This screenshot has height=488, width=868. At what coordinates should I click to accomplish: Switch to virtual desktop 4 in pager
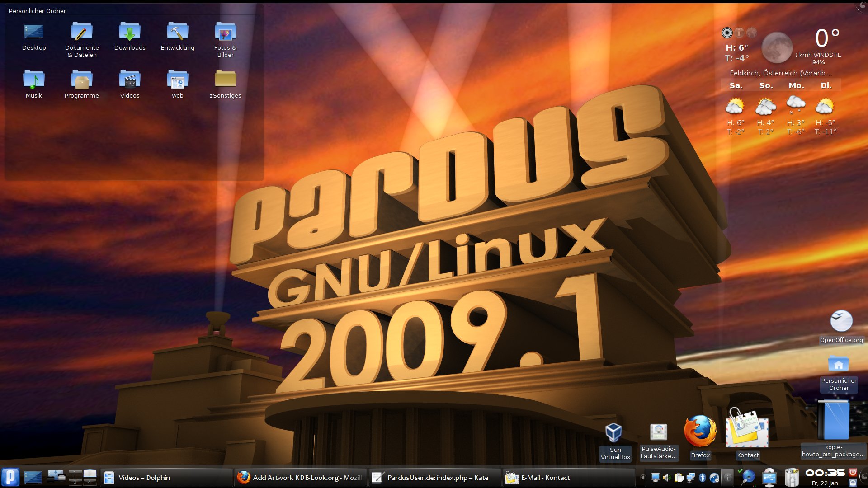(x=90, y=481)
